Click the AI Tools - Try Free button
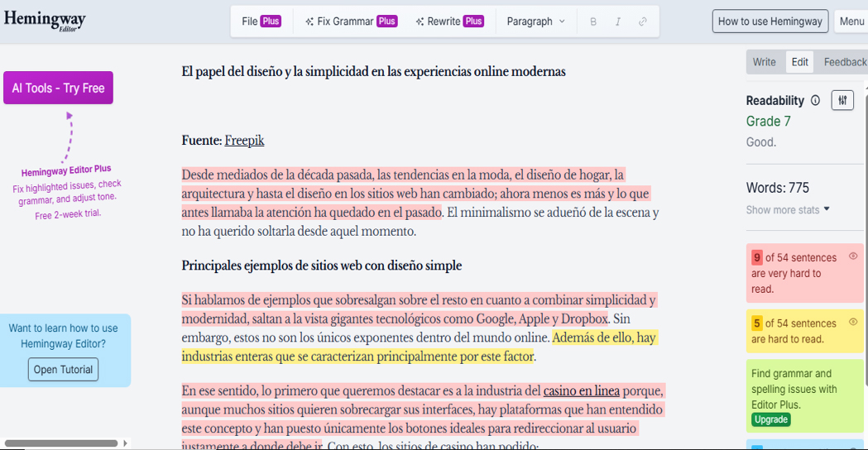The width and height of the screenshot is (868, 450). pos(58,88)
